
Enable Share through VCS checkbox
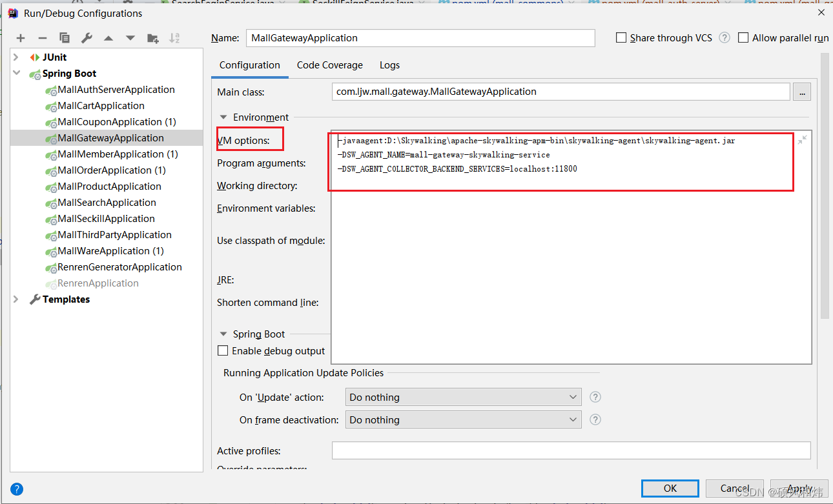(x=621, y=37)
